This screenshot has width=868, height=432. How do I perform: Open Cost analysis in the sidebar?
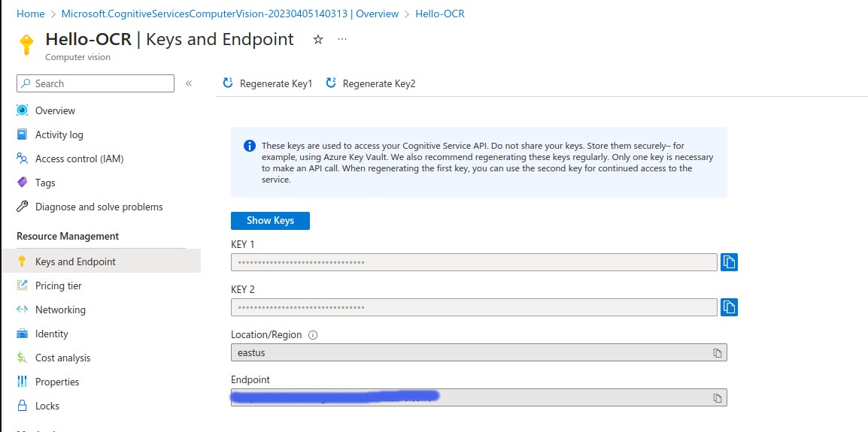(x=62, y=358)
